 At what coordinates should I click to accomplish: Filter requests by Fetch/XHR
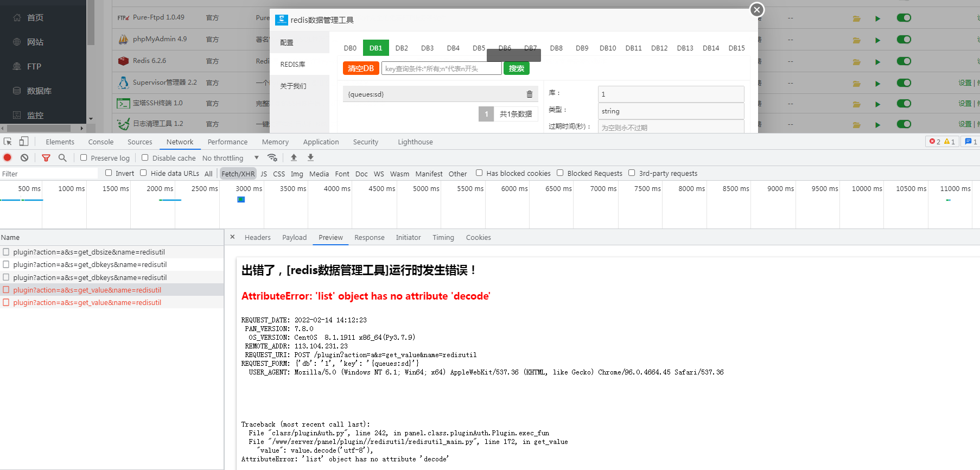[x=238, y=174]
